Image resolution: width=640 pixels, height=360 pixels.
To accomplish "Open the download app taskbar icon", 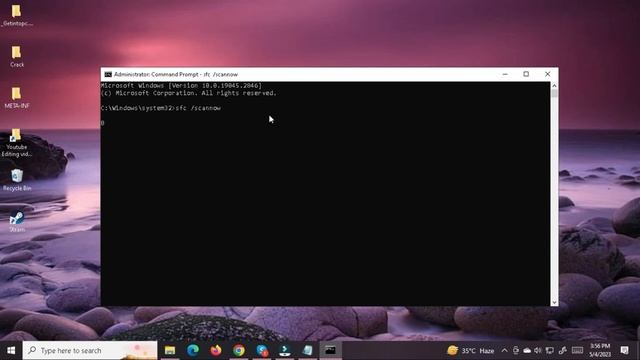I will (285, 350).
